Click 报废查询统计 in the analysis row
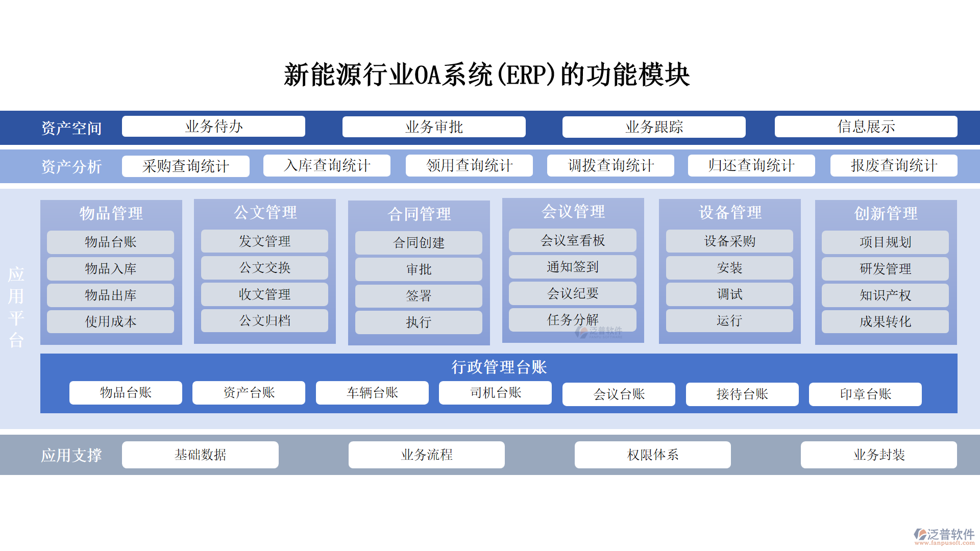The height and width of the screenshot is (551, 980). tap(894, 165)
